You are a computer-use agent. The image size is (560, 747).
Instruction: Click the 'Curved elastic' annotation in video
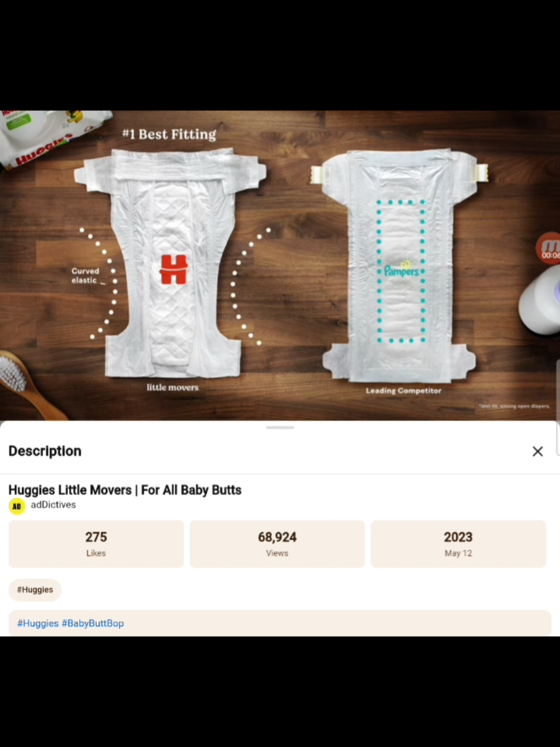[85, 276]
